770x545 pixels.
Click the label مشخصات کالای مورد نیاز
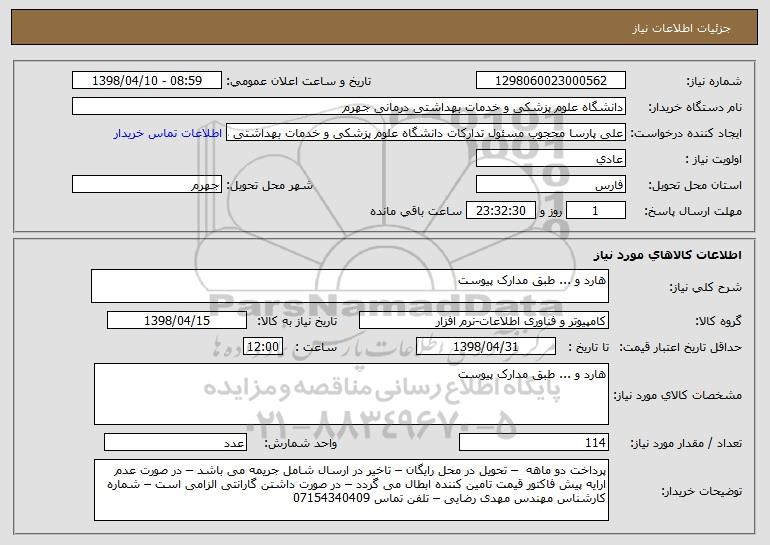point(678,395)
